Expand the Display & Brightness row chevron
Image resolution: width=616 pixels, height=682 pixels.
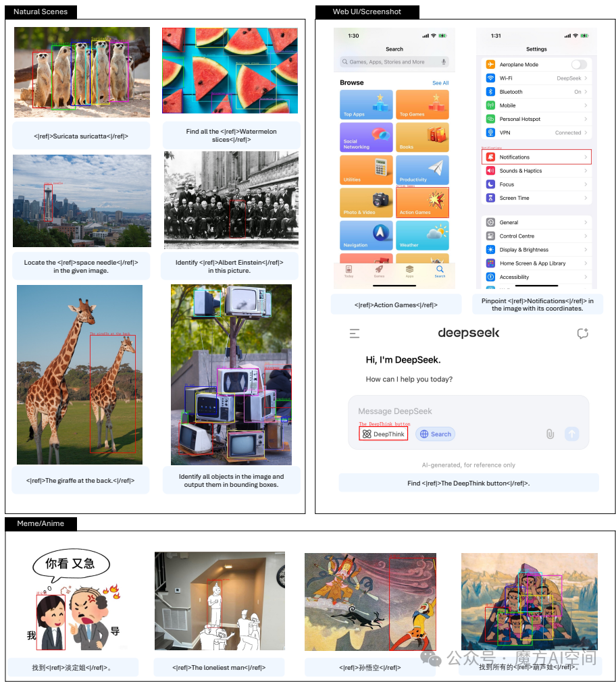[586, 250]
